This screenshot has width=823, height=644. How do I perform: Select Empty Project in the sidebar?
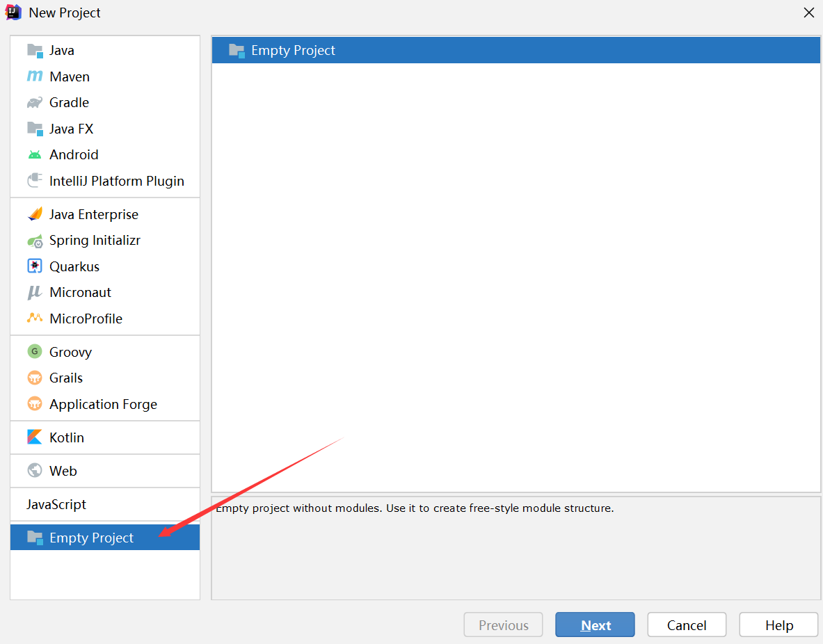point(105,538)
